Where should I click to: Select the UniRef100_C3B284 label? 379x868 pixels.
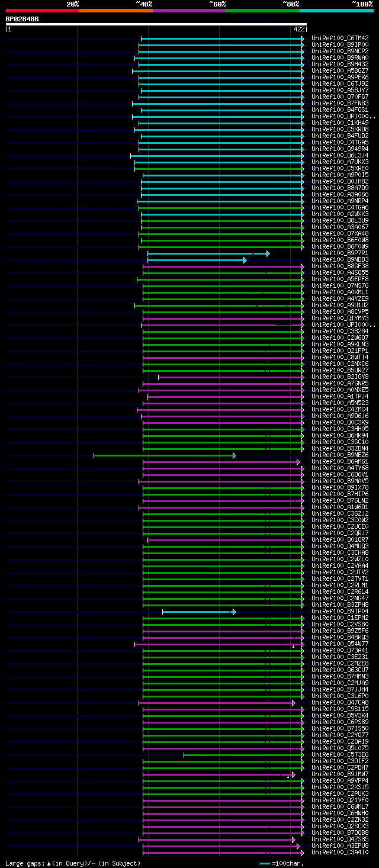click(x=340, y=332)
